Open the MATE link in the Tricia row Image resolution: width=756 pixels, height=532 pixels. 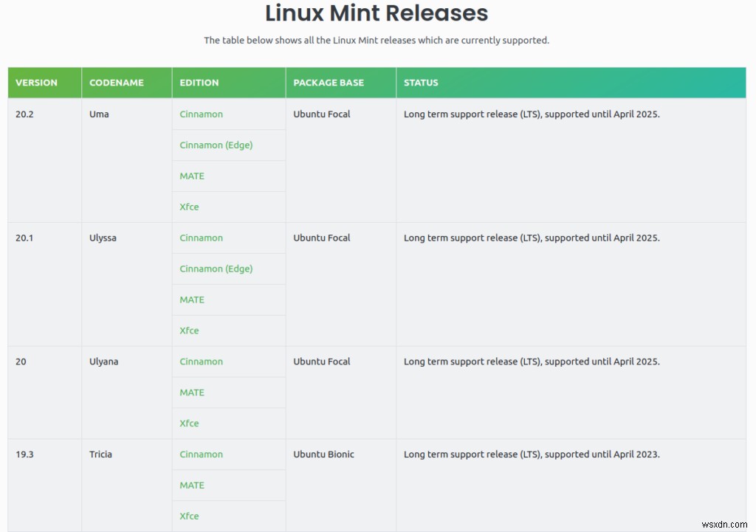(x=192, y=486)
